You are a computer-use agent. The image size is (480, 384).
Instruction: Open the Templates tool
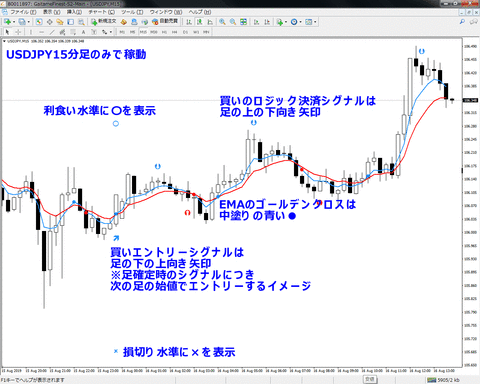click(309, 22)
